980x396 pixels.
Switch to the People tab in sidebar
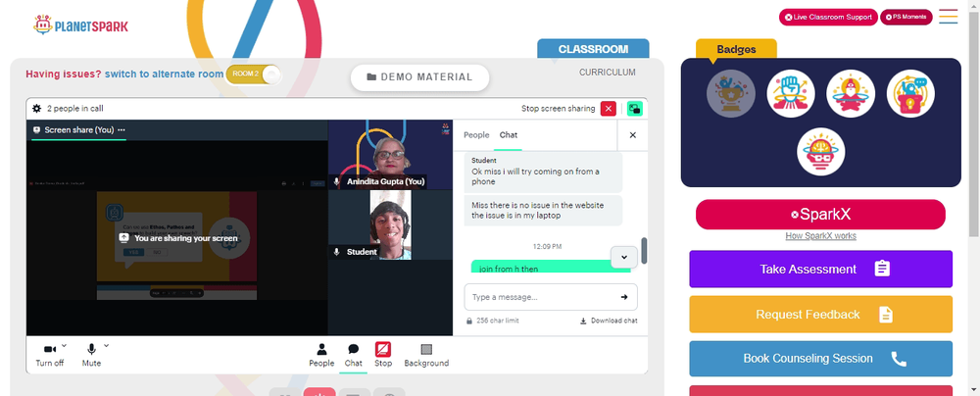[x=476, y=135]
